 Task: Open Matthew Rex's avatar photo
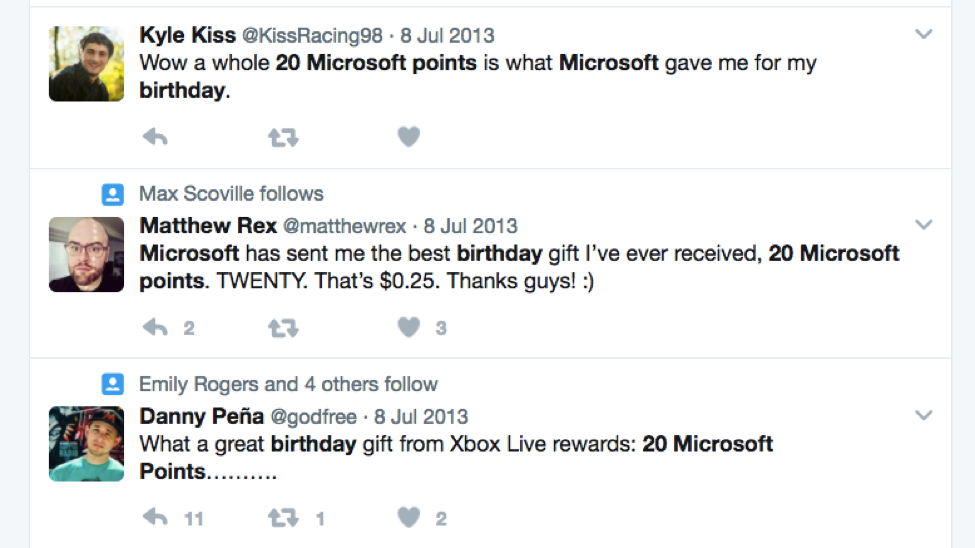point(86,254)
